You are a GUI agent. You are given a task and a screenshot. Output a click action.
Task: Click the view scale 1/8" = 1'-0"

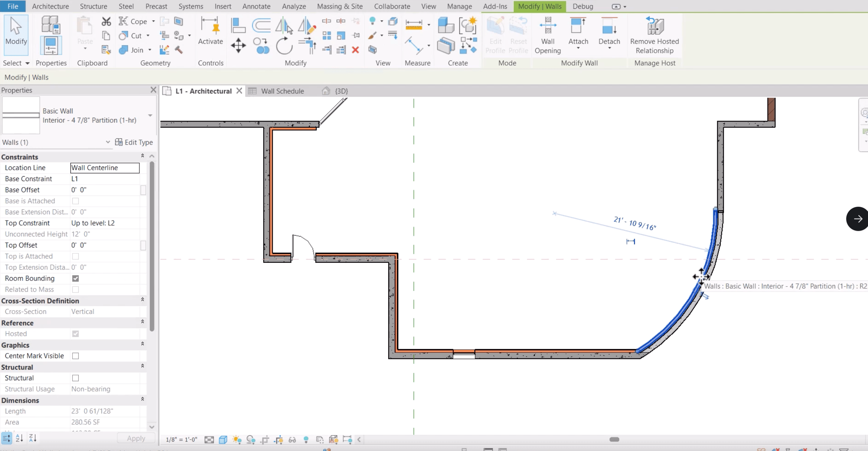[x=182, y=440]
